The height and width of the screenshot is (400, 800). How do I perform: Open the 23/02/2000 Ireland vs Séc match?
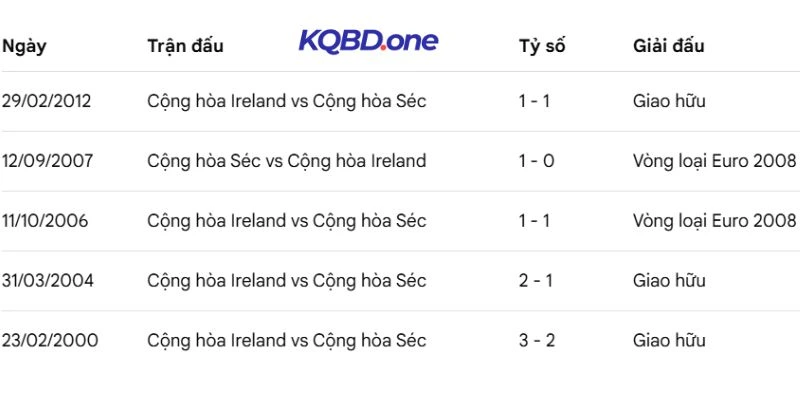[x=286, y=341]
